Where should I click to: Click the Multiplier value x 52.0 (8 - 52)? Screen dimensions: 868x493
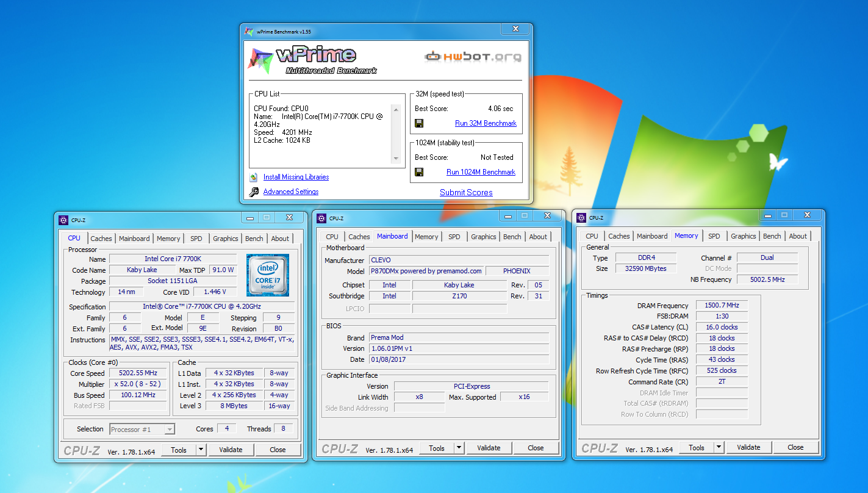(x=138, y=384)
